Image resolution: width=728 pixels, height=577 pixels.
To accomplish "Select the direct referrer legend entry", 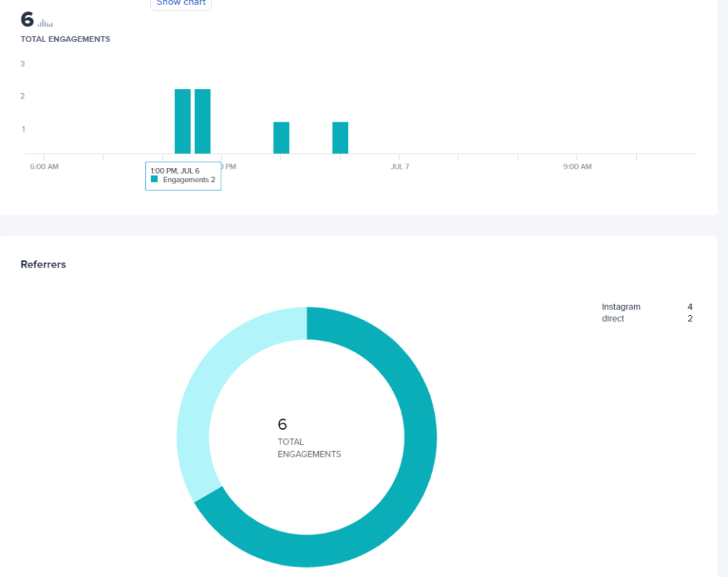I will point(613,318).
